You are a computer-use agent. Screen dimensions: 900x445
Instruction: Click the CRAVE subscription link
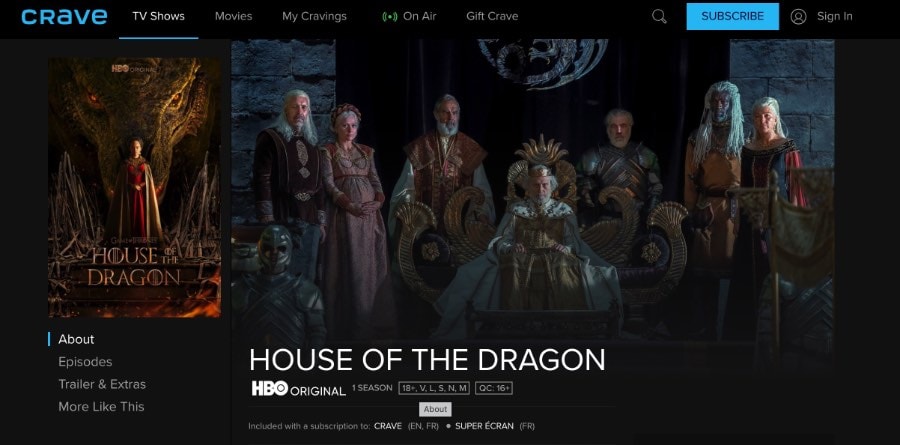click(x=387, y=426)
